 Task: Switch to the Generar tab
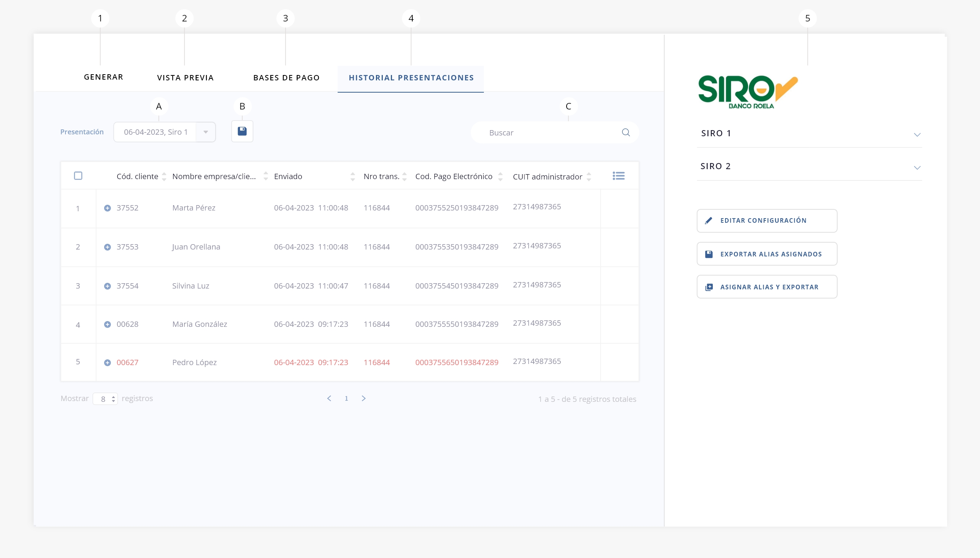pyautogui.click(x=103, y=77)
